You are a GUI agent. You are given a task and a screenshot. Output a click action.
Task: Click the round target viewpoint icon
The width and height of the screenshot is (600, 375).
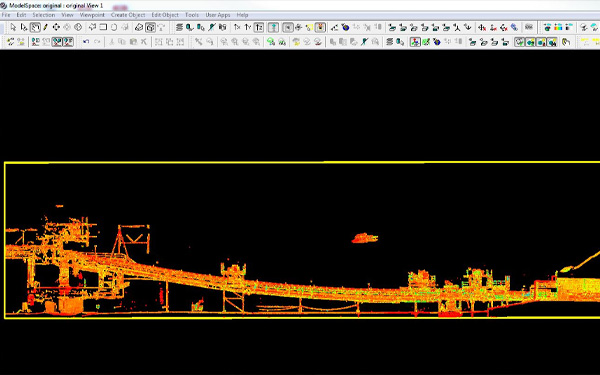[x=78, y=27]
